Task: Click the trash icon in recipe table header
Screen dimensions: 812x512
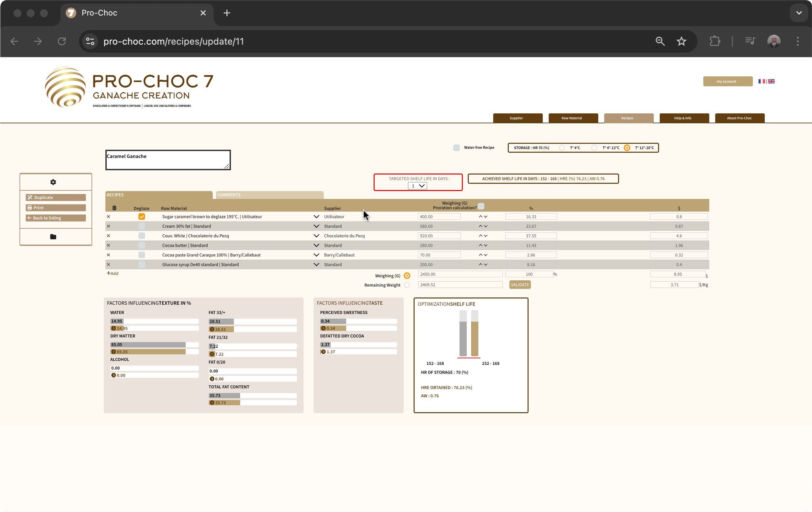Action: pyautogui.click(x=114, y=208)
